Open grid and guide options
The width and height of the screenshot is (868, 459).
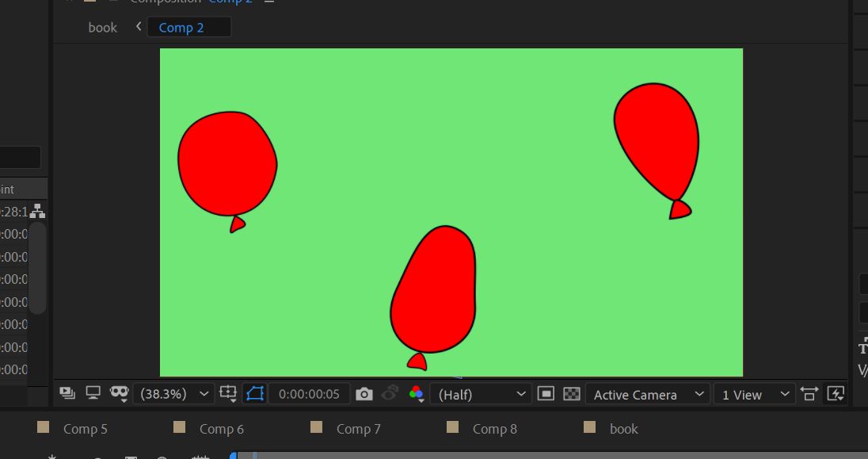(x=228, y=393)
